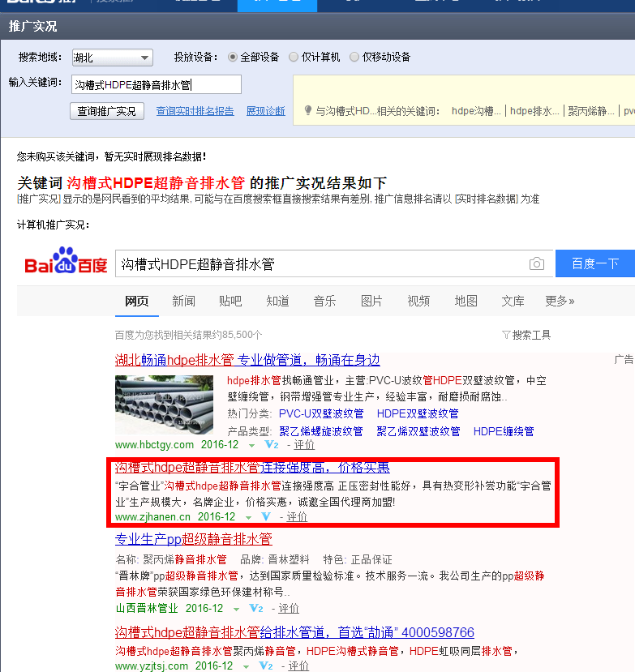The image size is (635, 672).
Task: Open result title with 4000598766
Action: (x=294, y=632)
